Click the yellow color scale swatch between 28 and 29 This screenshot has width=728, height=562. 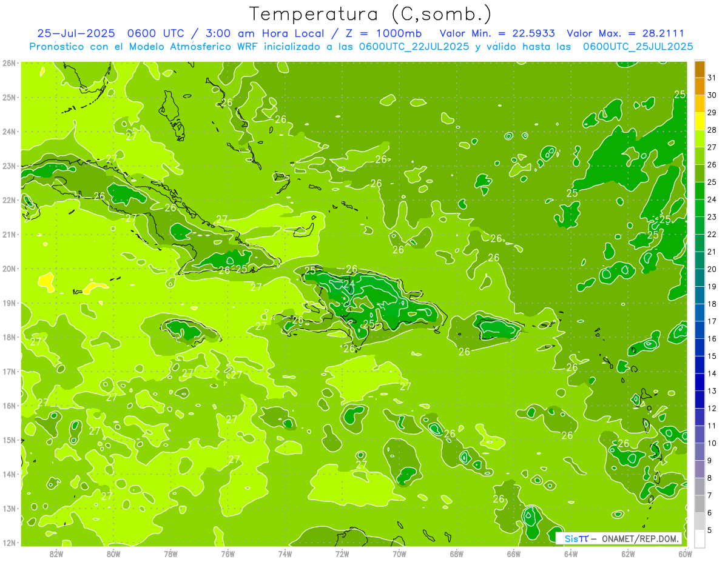[x=699, y=121]
